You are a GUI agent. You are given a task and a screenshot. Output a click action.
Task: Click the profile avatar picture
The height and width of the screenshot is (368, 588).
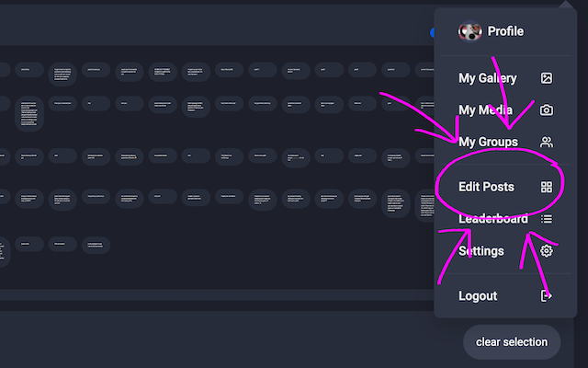tap(470, 31)
